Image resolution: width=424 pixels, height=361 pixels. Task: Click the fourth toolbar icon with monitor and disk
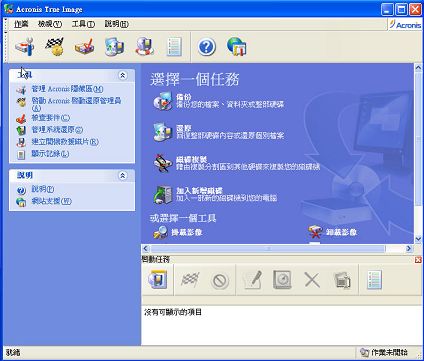[114, 46]
